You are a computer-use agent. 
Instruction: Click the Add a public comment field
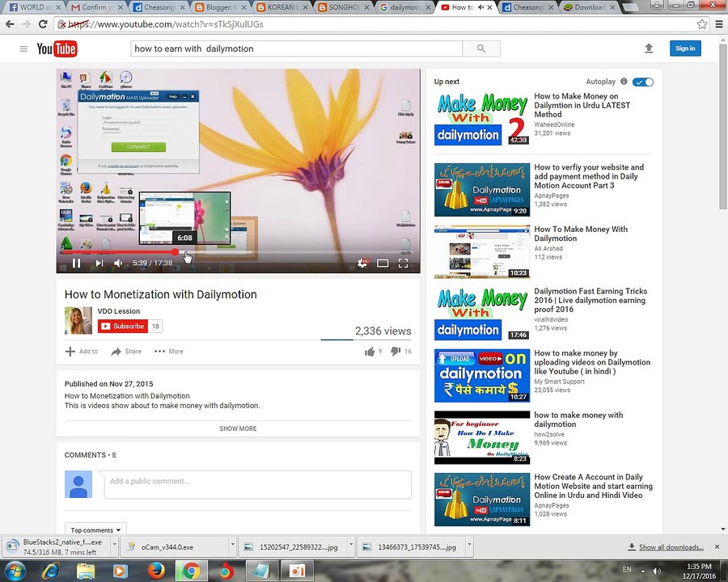pos(258,484)
